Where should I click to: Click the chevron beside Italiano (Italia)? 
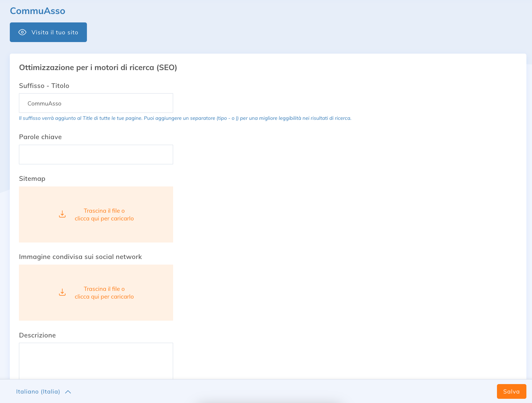68,392
